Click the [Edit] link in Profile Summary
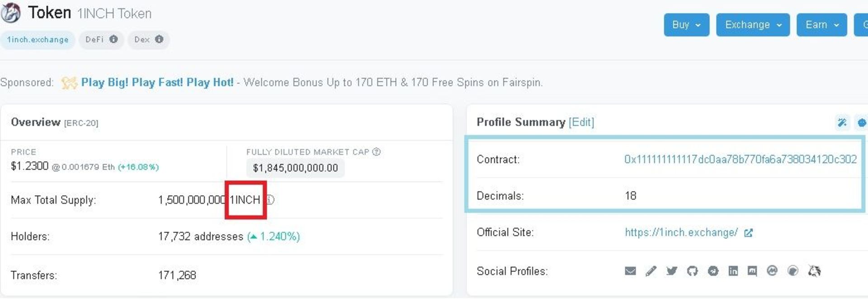The image size is (868, 299). (x=581, y=122)
